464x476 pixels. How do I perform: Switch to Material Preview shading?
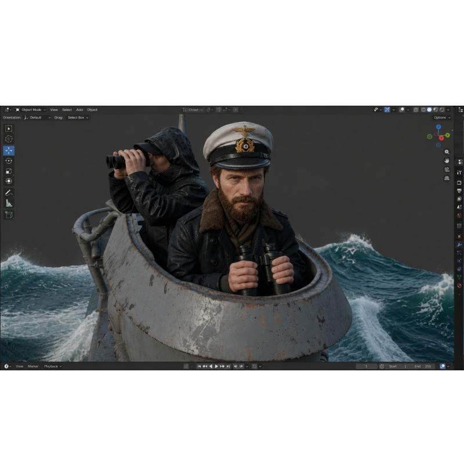[x=436, y=110]
